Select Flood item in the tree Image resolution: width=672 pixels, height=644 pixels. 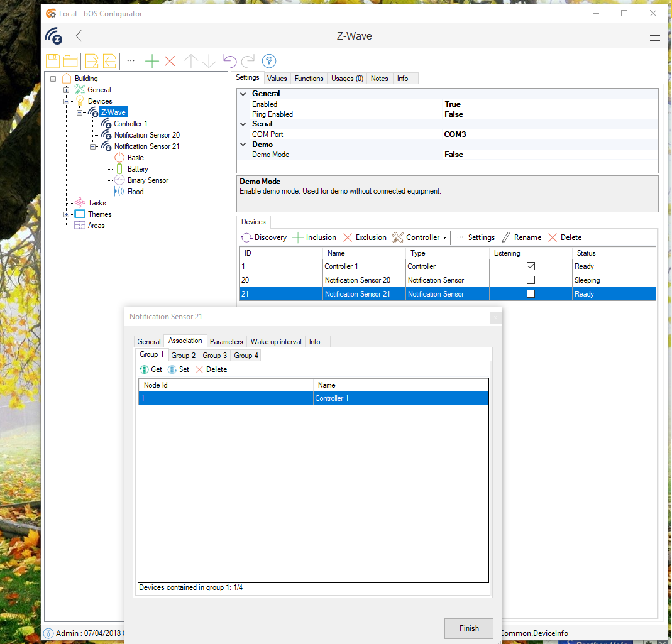(x=135, y=192)
